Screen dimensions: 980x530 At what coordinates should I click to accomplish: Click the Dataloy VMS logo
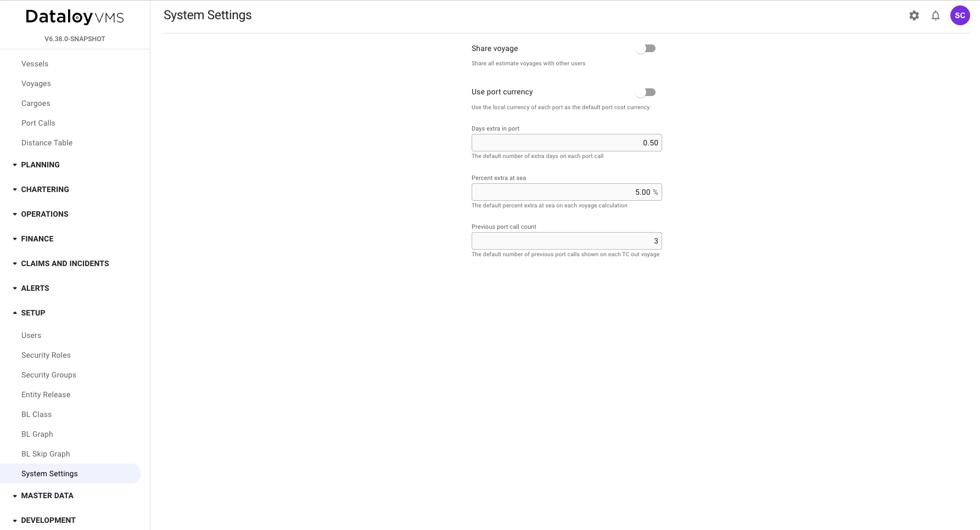75,17
